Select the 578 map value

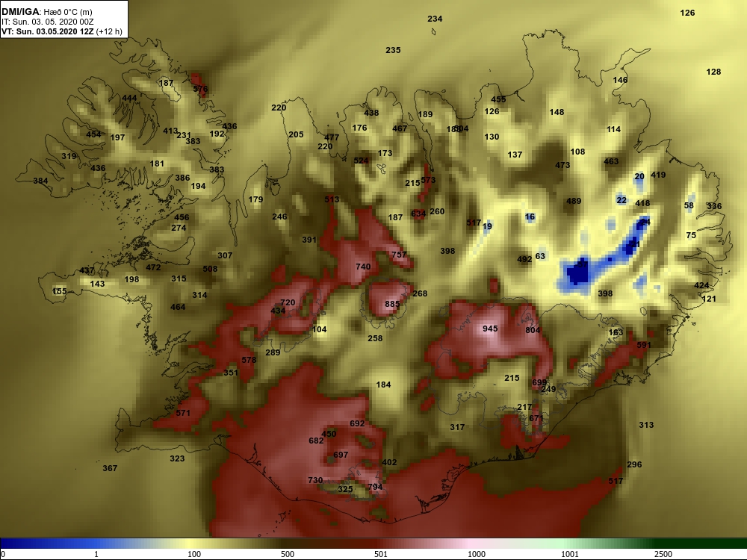[x=249, y=360]
